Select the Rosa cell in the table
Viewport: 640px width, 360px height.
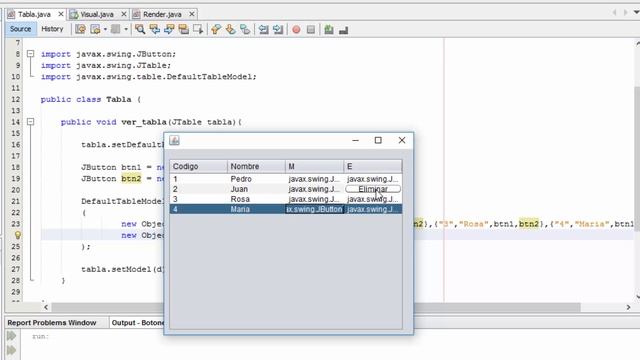[x=256, y=199]
